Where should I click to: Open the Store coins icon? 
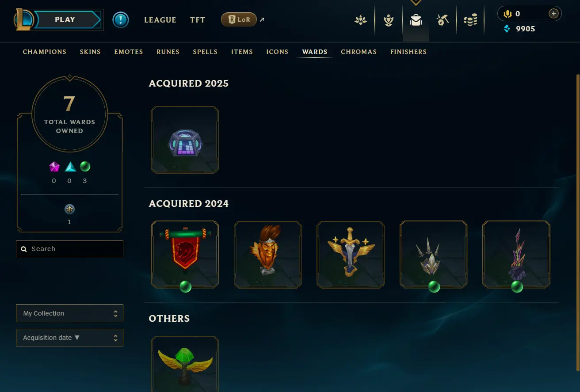pos(470,20)
